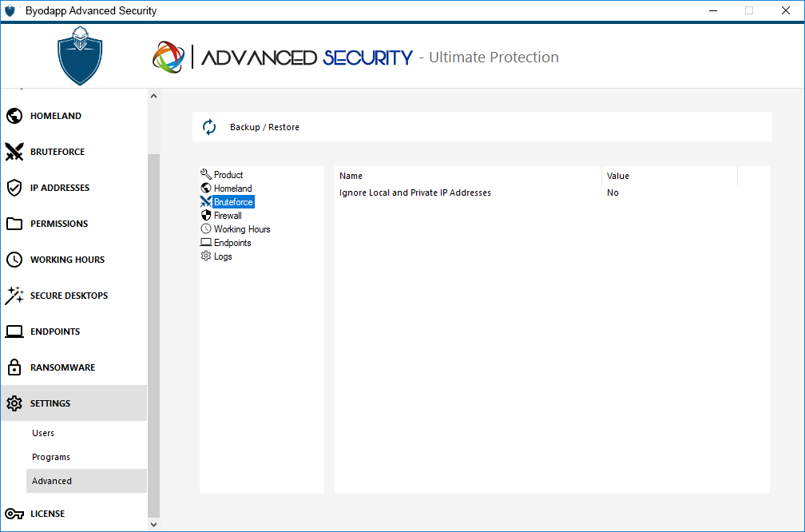805x532 pixels.
Task: Click sidebar scrollbar up arrow
Action: pyautogui.click(x=153, y=96)
